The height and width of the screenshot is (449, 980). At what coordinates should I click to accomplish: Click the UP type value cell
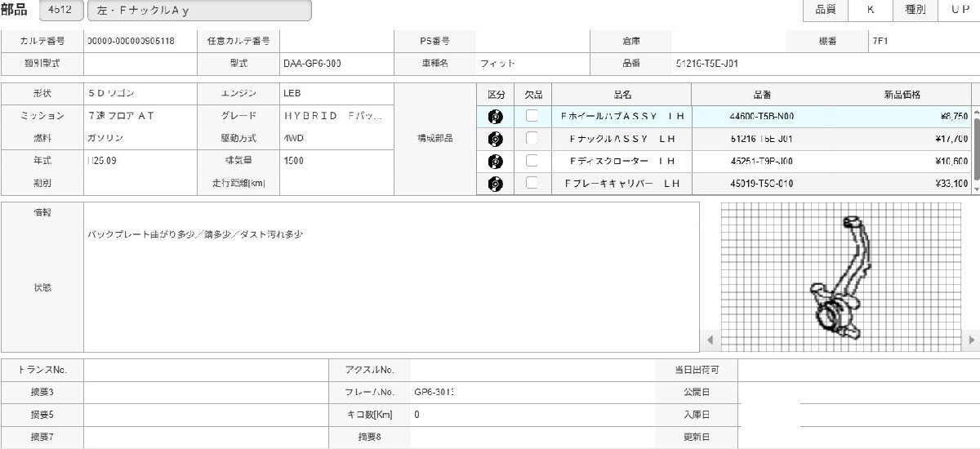pos(960,10)
